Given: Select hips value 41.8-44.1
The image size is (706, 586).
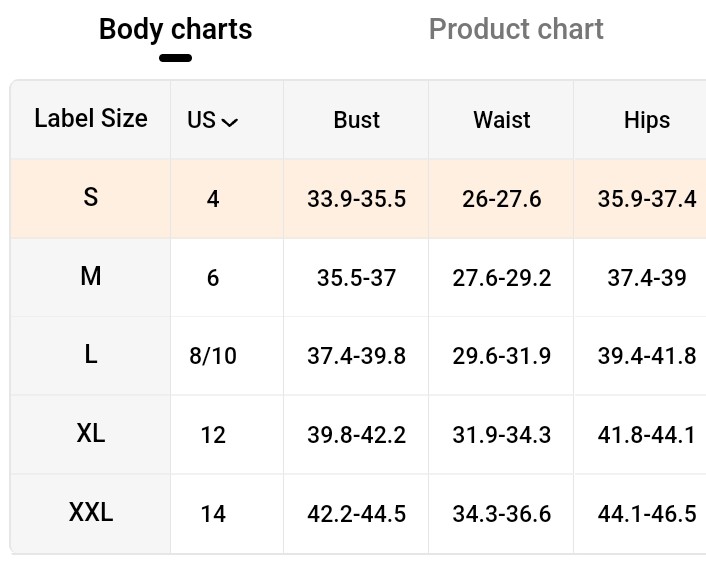Looking at the screenshot, I should 647,435.
